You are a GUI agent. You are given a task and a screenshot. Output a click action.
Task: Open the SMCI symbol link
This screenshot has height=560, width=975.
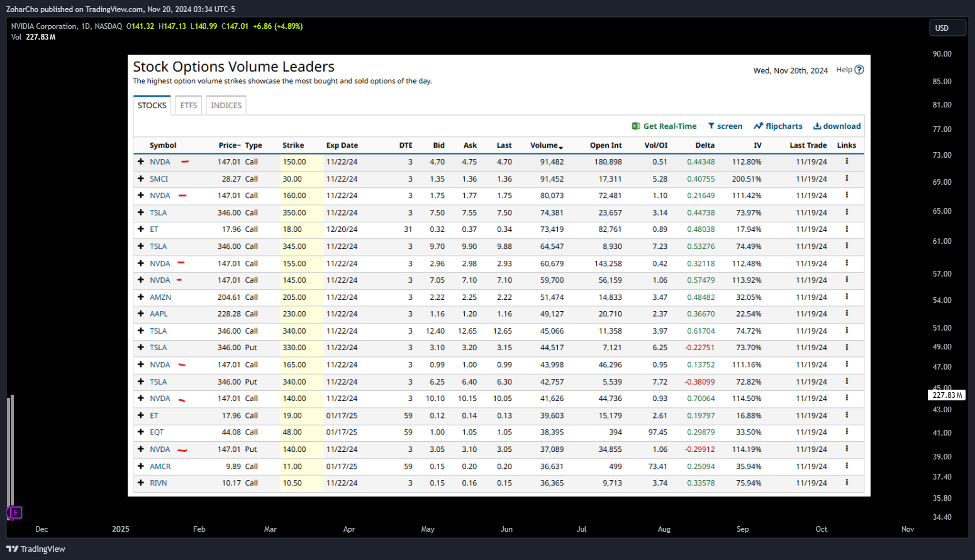159,179
